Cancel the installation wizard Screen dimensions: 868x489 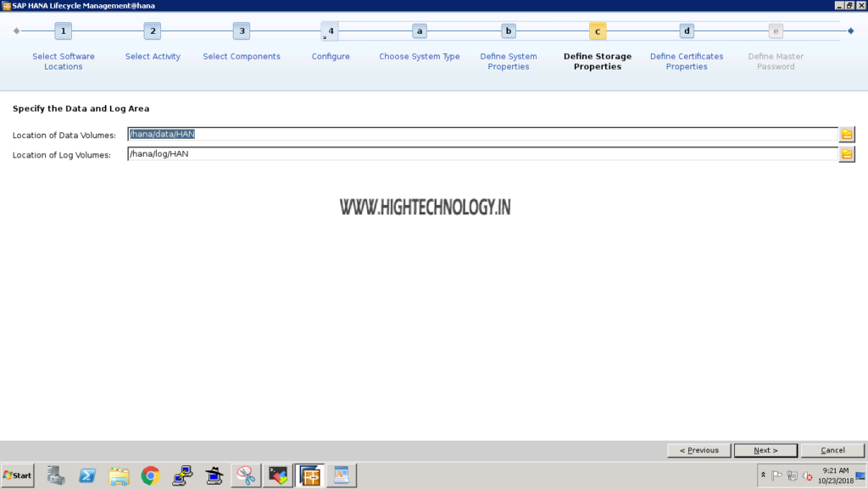pyautogui.click(x=832, y=450)
